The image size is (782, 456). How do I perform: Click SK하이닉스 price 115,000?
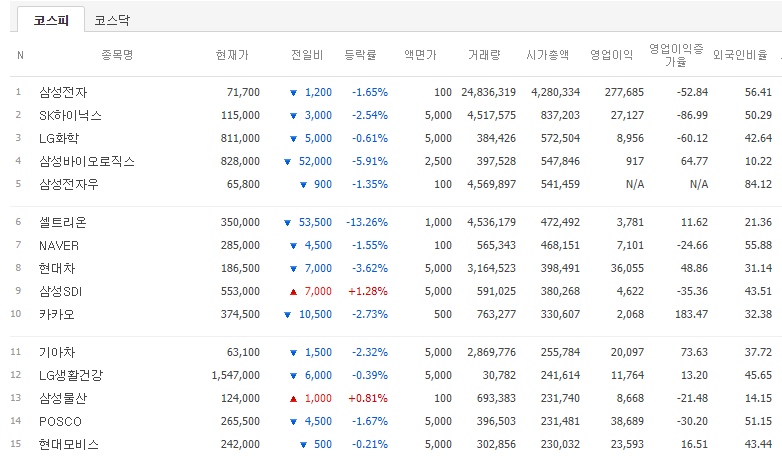[x=240, y=115]
